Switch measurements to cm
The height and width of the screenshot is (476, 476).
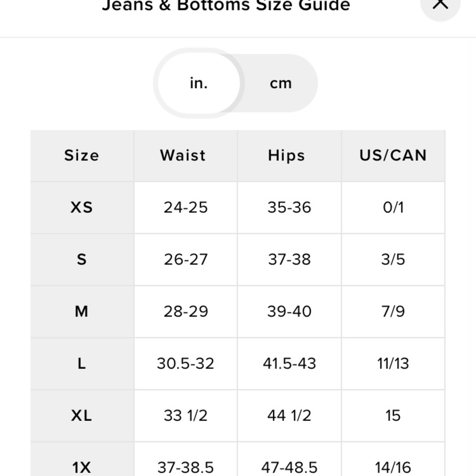(281, 83)
